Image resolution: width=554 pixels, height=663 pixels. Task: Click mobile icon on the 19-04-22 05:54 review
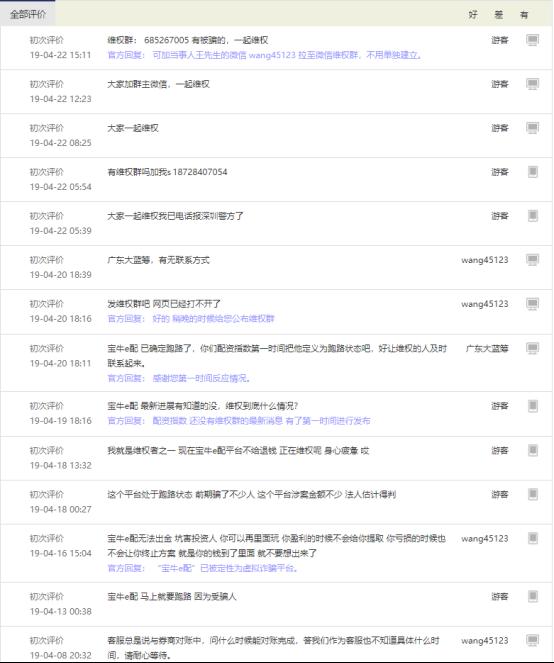tap(533, 172)
